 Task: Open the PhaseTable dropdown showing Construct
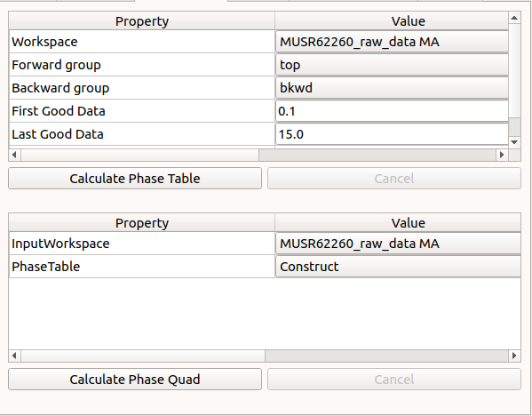(398, 267)
